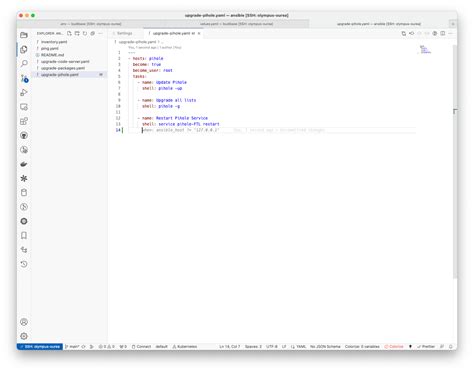The width and height of the screenshot is (474, 372).
Task: Open Source Control view with badge
Action: point(24,78)
